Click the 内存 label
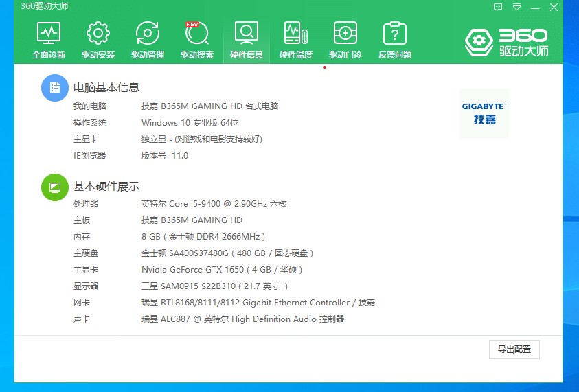 pos(82,237)
